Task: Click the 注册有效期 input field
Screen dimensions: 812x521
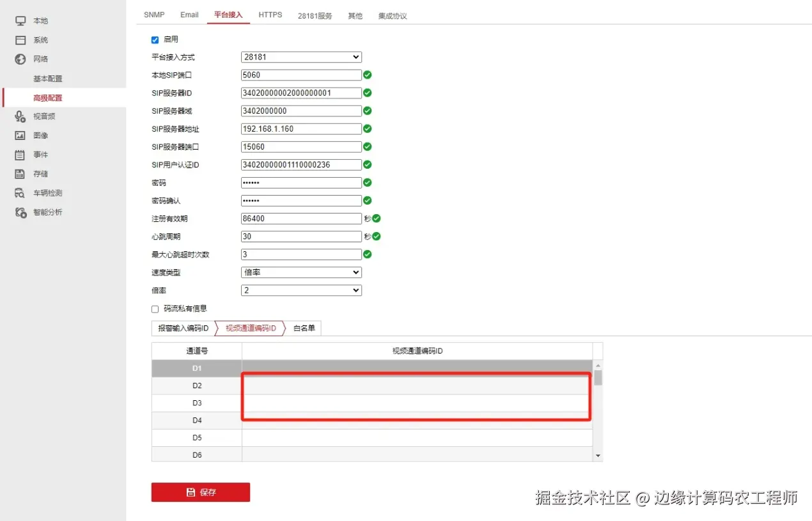Action: [x=301, y=219]
